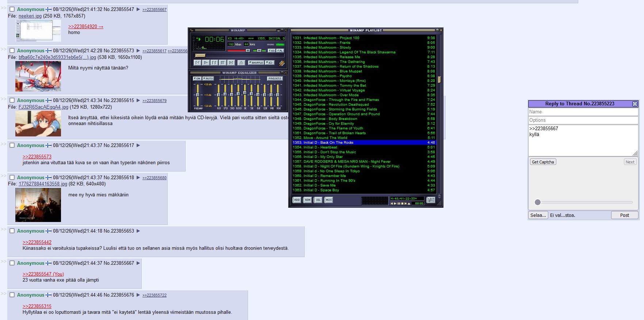Click the equalizer PREAMP slider handle

click(198, 95)
